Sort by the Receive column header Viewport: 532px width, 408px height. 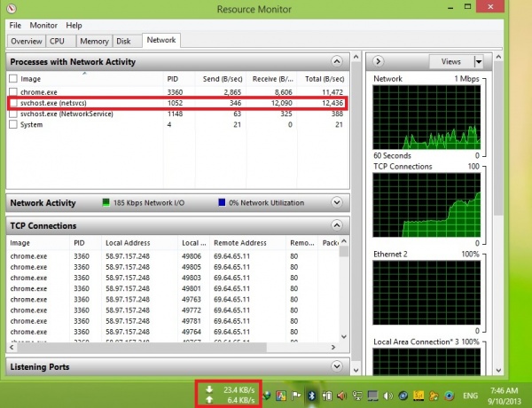click(x=272, y=79)
